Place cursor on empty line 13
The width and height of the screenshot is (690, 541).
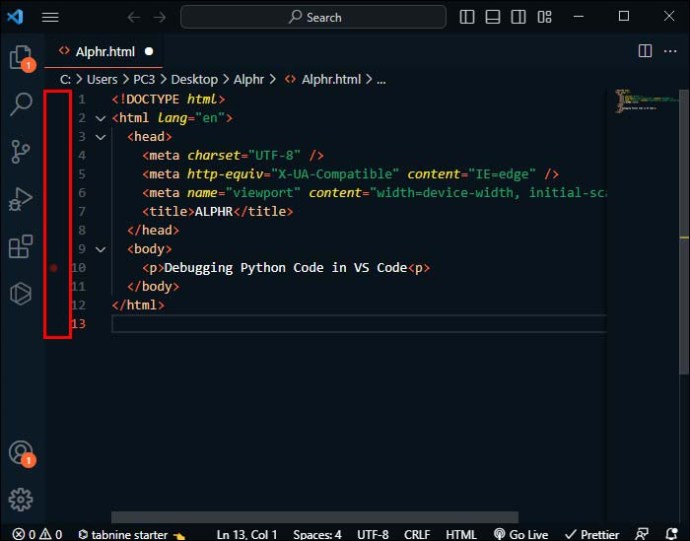[359, 324]
